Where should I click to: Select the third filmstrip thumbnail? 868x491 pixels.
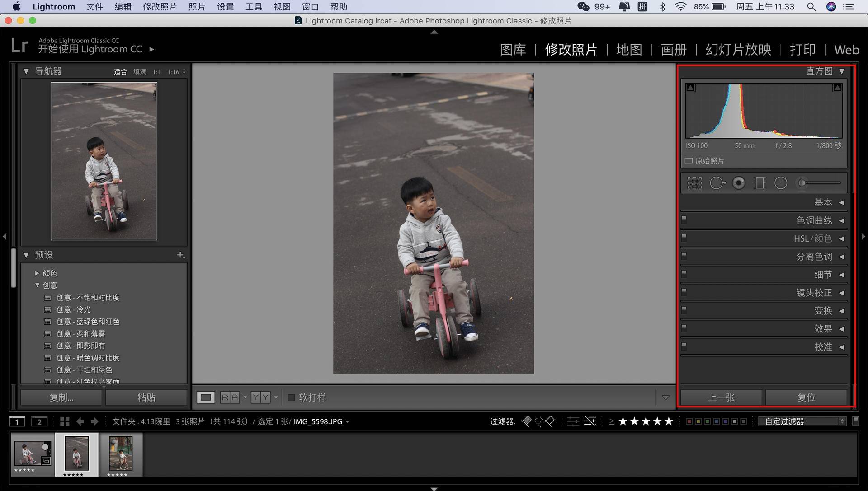pos(121,454)
